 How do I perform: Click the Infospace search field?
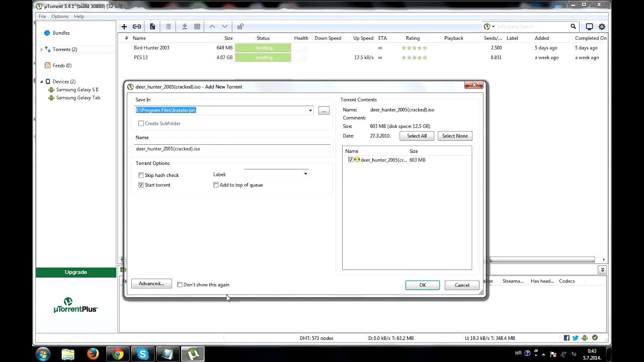pyautogui.click(x=532, y=27)
